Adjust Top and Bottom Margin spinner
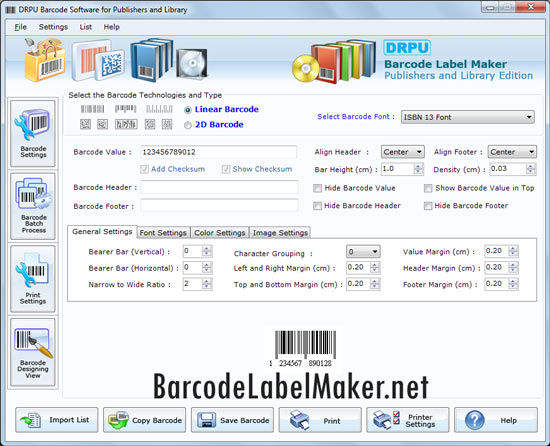 tap(375, 284)
